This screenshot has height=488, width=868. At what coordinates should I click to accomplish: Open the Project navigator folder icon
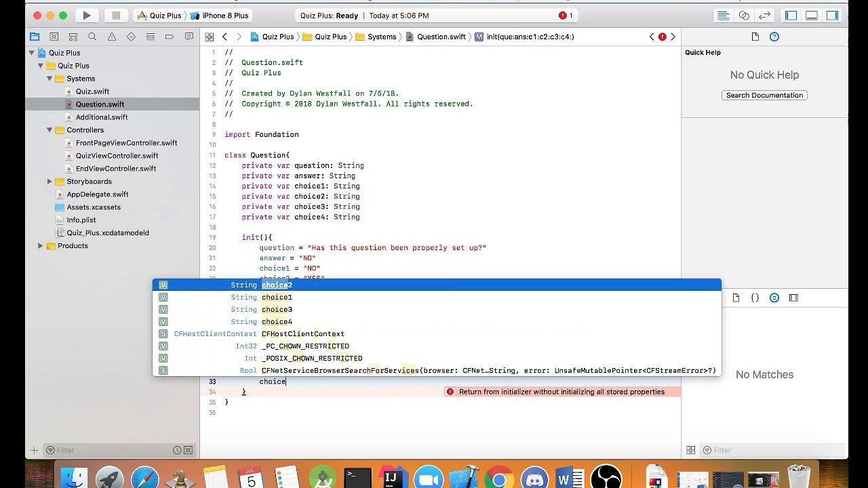(35, 37)
